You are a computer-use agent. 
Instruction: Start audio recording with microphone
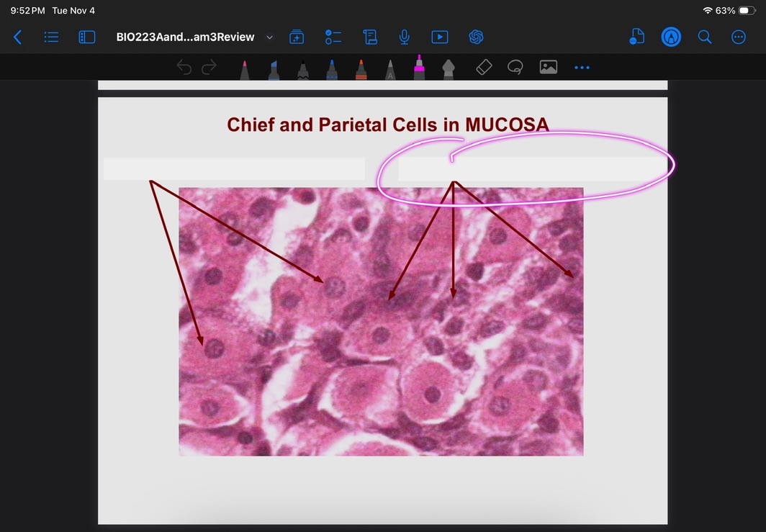(404, 37)
